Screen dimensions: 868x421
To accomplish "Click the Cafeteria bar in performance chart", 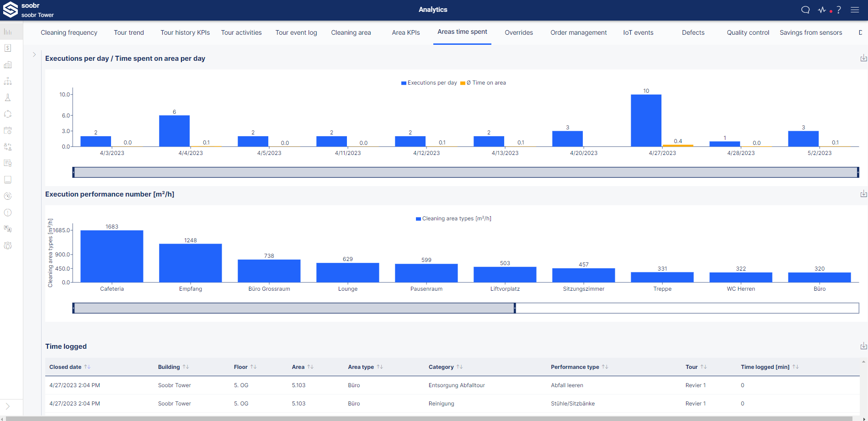I will click(x=112, y=256).
